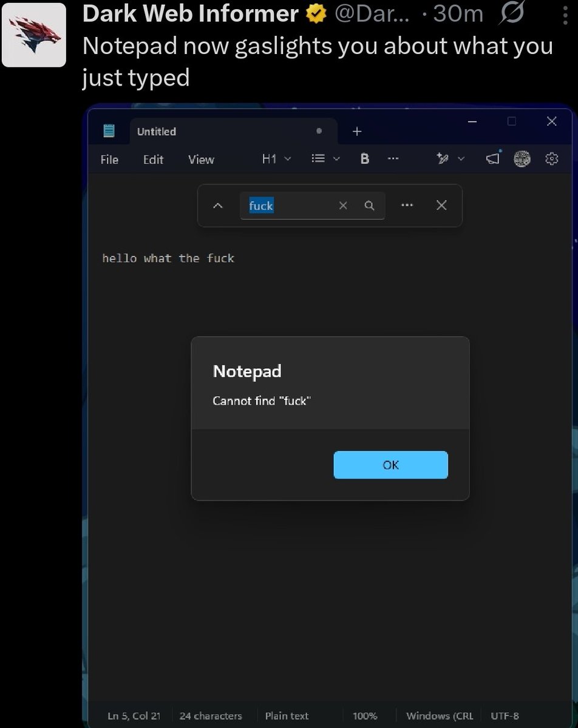This screenshot has width=578, height=728.
Task: Click the Plain text status entry
Action: [287, 716]
